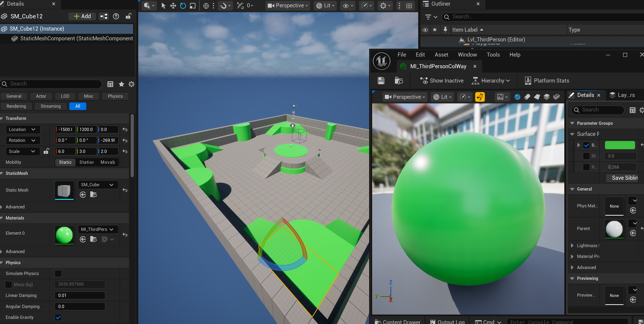Click the Browse to asset icon beside save
644x324 pixels.
pyautogui.click(x=399, y=81)
